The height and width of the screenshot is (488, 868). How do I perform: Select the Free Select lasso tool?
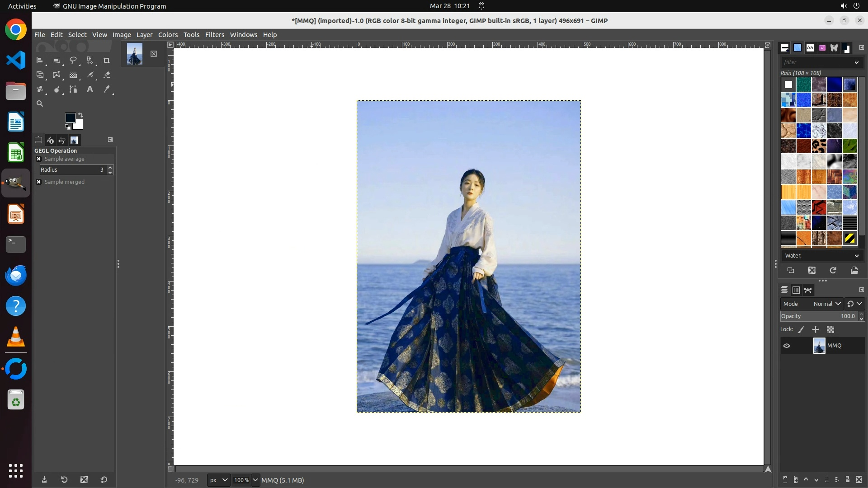pos(73,60)
